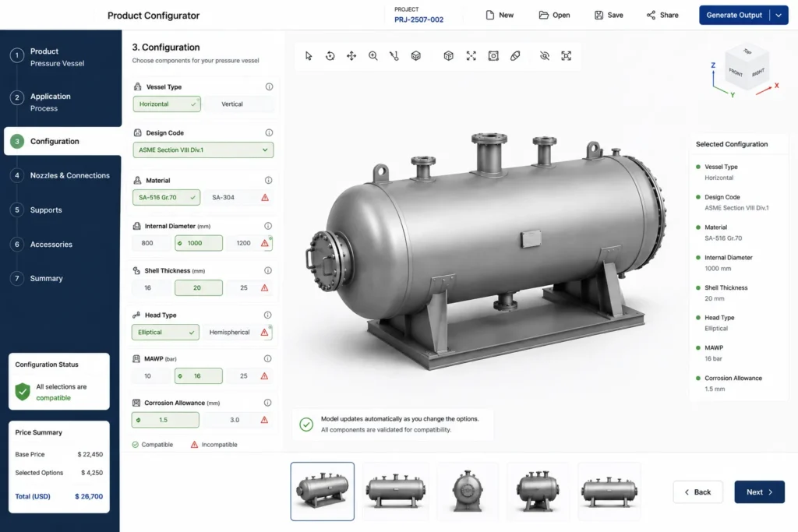Activate the rotate view tool
Image resolution: width=798 pixels, height=532 pixels.
pos(330,56)
